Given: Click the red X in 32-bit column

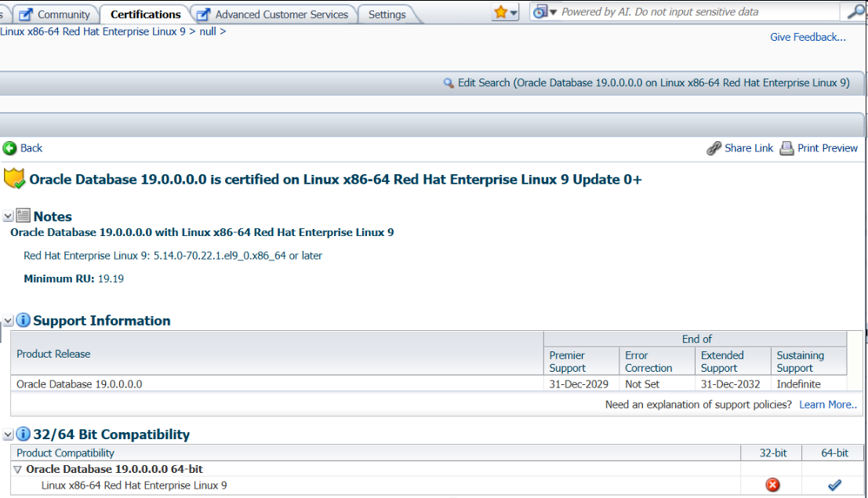Looking at the screenshot, I should [772, 485].
